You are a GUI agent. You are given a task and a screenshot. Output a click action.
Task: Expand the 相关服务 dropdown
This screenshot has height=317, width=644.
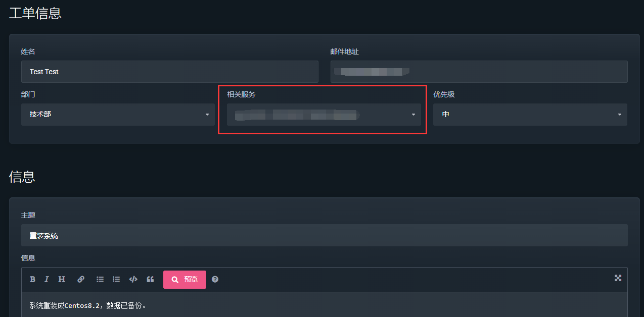coord(324,115)
